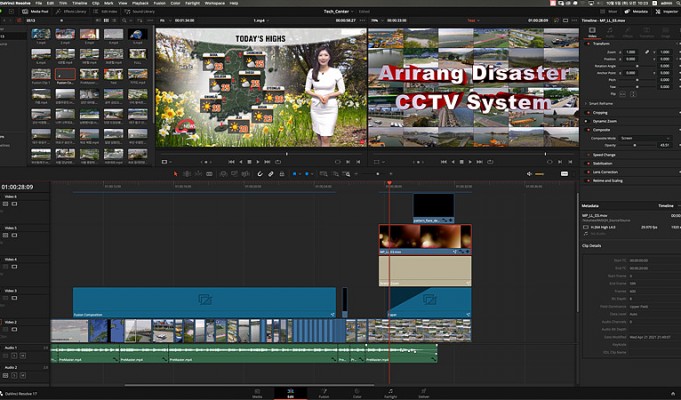Play the source viewer clip forward
Image resolution: width=681 pixels, height=400 pixels.
pos(258,162)
